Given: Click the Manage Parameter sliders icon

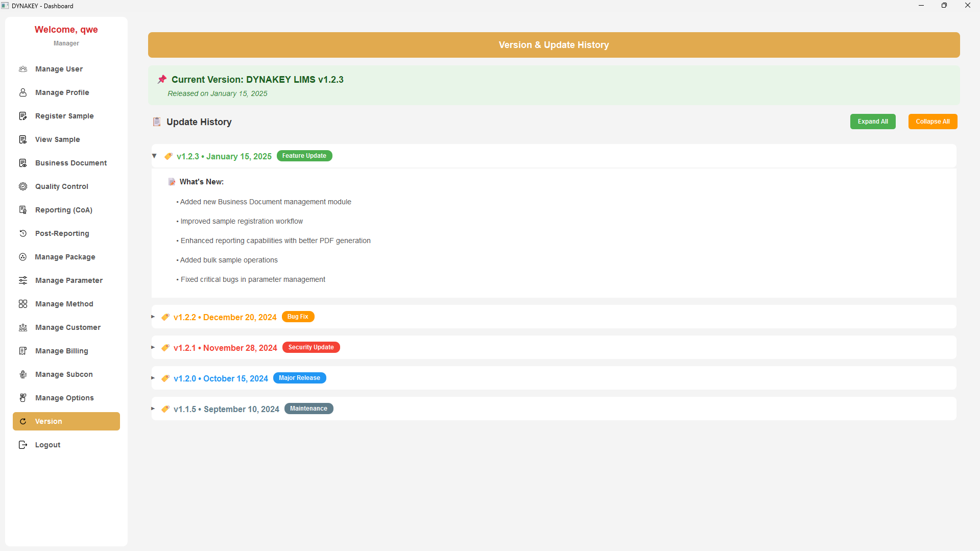Looking at the screenshot, I should [23, 280].
